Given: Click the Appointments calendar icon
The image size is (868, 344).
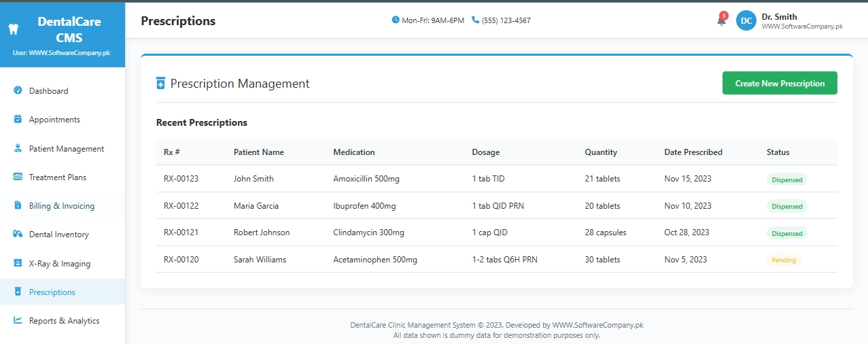Looking at the screenshot, I should [18, 120].
